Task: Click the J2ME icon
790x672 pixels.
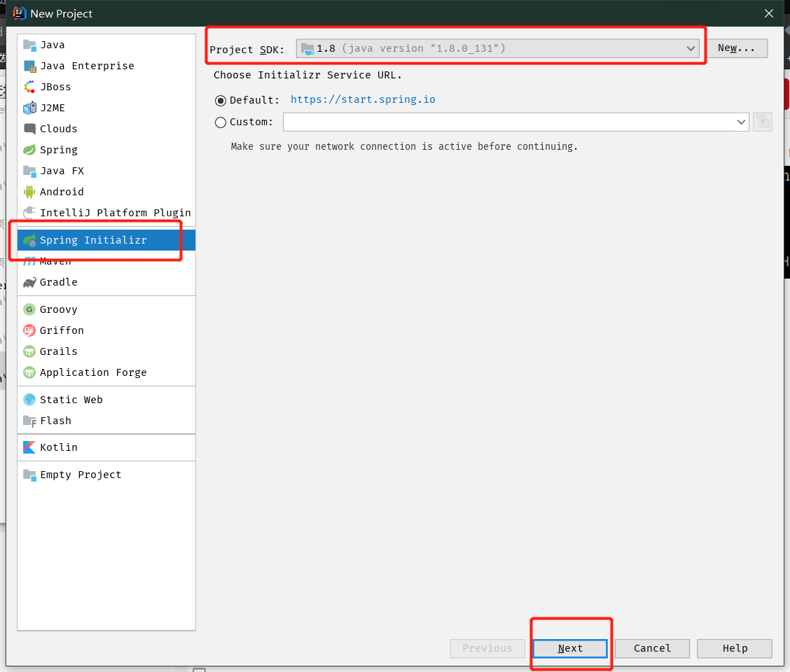Action: [x=29, y=108]
